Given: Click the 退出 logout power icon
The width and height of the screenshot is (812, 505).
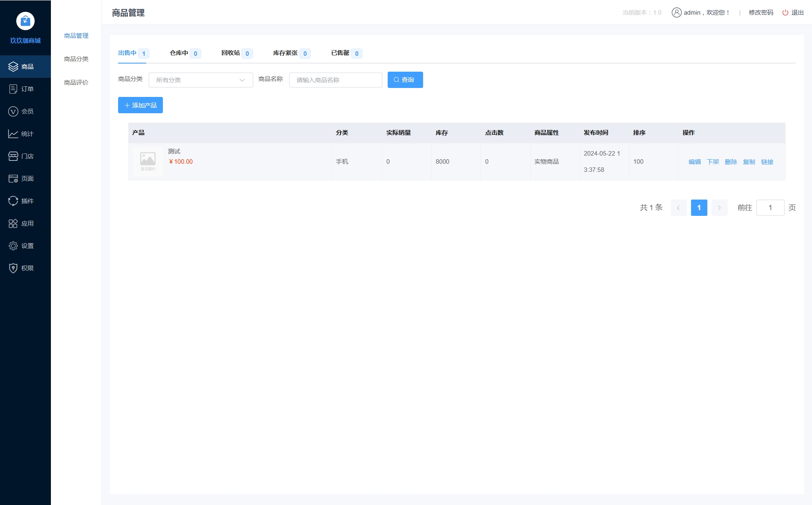Looking at the screenshot, I should click(x=785, y=13).
